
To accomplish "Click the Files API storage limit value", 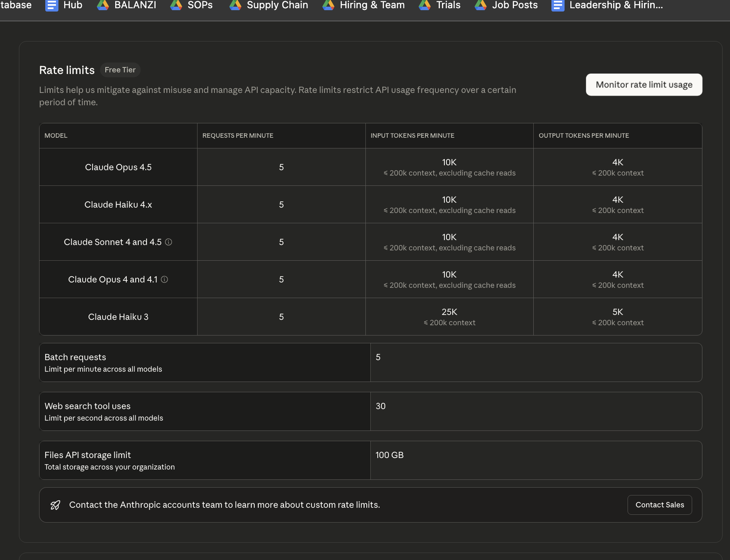I will point(389,455).
